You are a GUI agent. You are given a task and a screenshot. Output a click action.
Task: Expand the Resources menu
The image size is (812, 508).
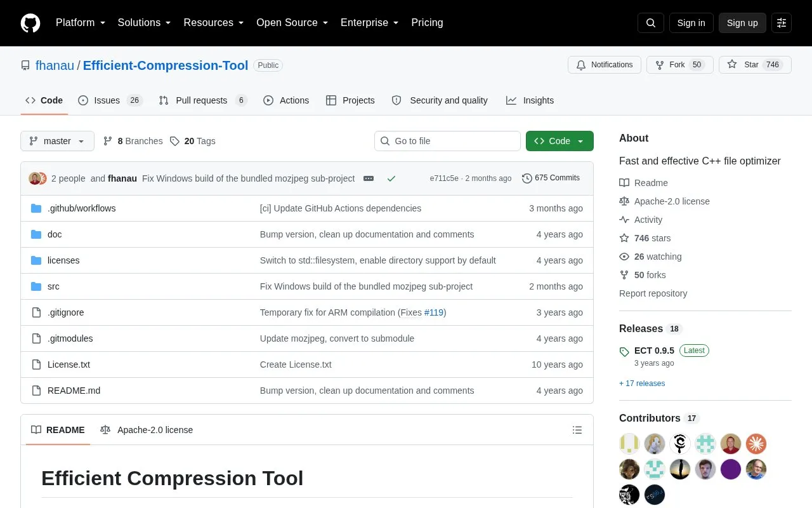coord(214,23)
